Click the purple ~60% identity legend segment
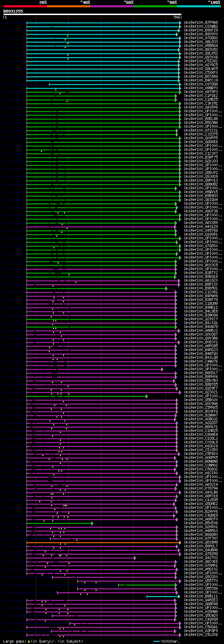The height and width of the screenshot is (644, 224). [112, 6]
